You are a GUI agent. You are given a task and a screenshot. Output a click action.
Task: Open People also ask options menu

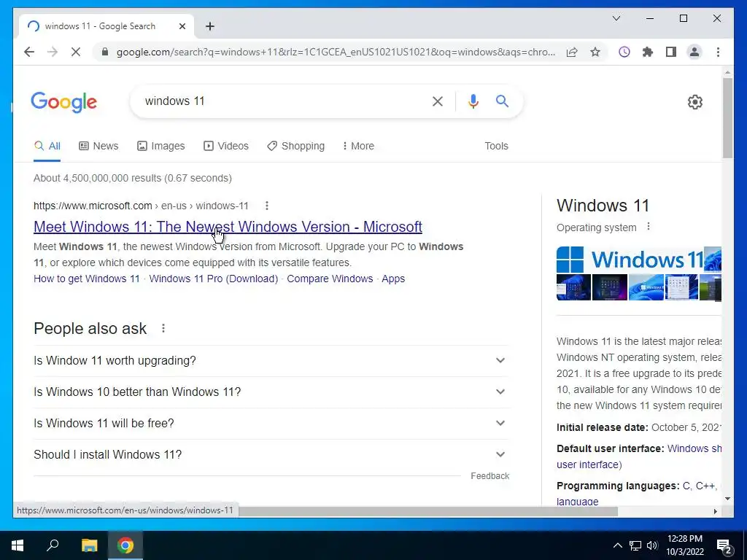pyautogui.click(x=163, y=328)
